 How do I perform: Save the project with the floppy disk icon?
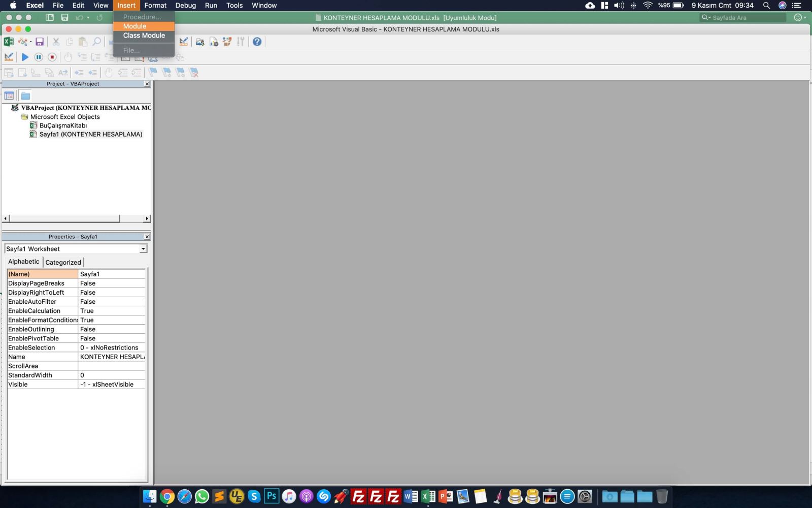(x=40, y=42)
